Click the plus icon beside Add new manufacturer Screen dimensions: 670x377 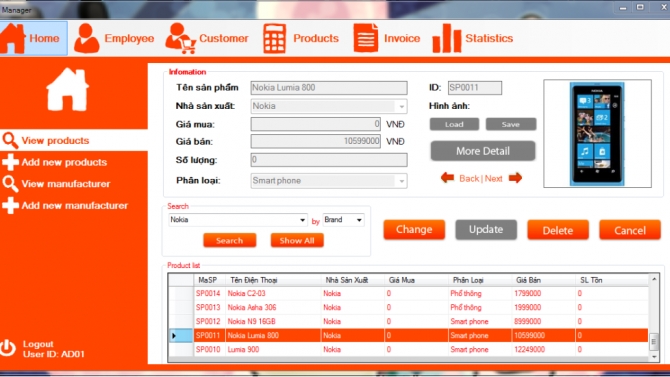[10, 206]
